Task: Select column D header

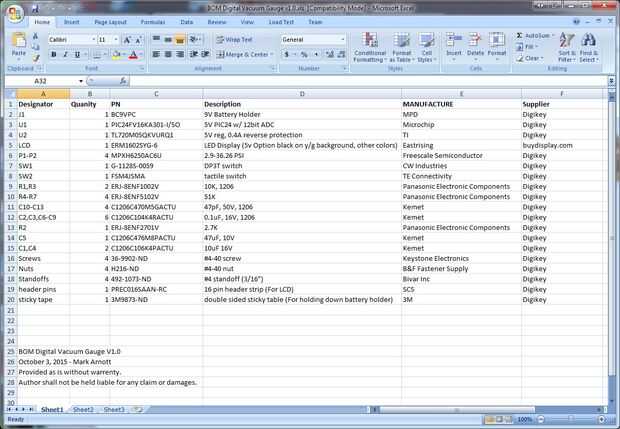Action: click(x=302, y=94)
